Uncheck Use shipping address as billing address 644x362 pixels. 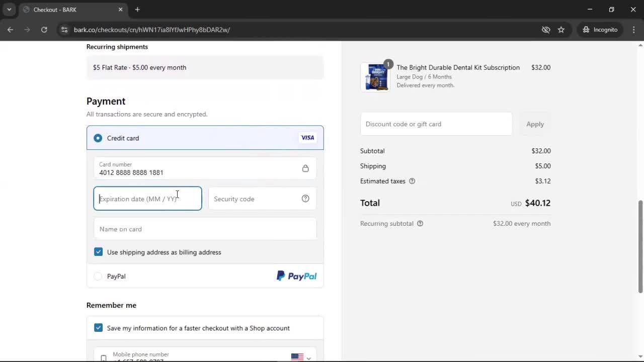click(x=98, y=252)
